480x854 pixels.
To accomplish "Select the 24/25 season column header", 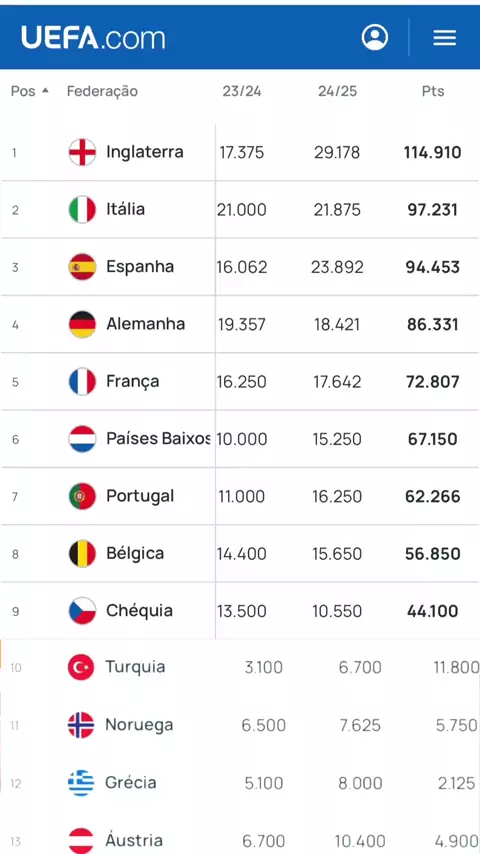I will [337, 91].
